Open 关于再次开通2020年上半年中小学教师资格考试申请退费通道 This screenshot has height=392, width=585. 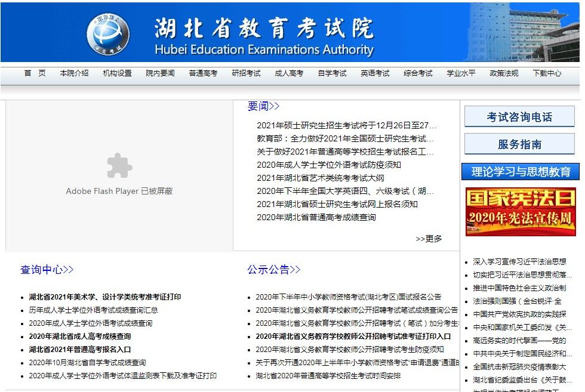[x=357, y=363]
